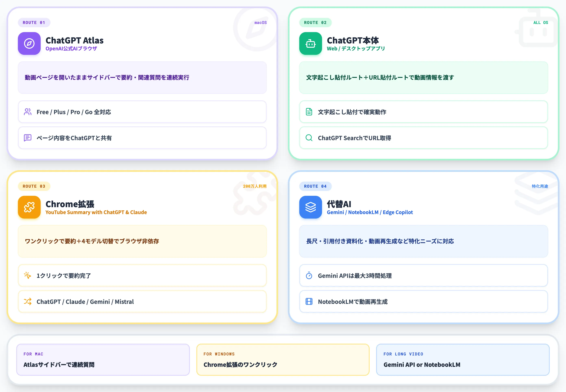
Task: Open the FOR LONG VIDEO recommendation card
Action: 463,360
